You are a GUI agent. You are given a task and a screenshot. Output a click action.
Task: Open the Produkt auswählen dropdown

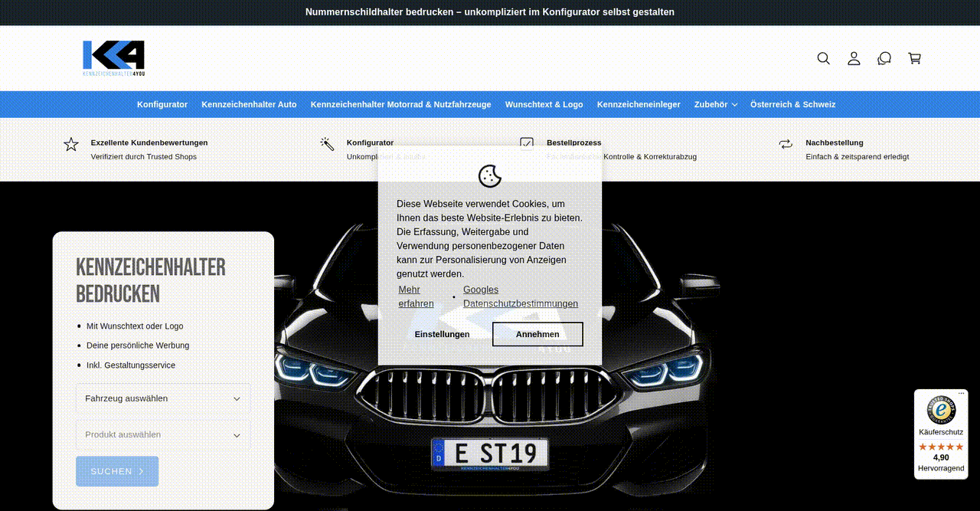tap(163, 434)
